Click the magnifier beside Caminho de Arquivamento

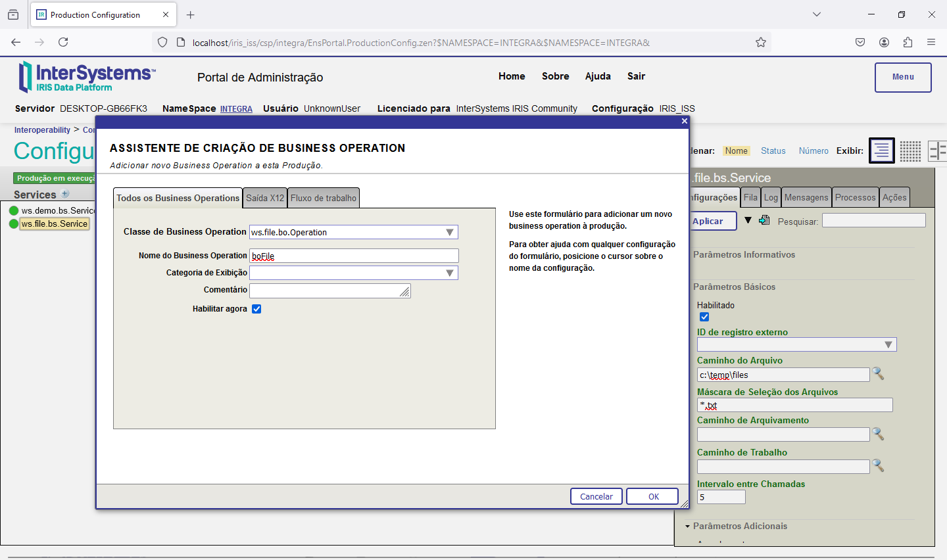tap(878, 434)
